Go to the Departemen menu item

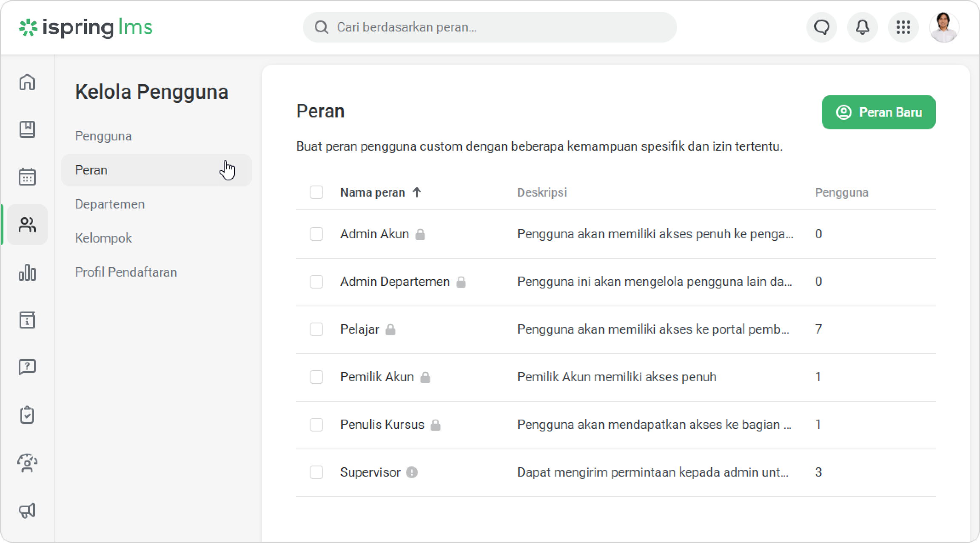tap(110, 204)
